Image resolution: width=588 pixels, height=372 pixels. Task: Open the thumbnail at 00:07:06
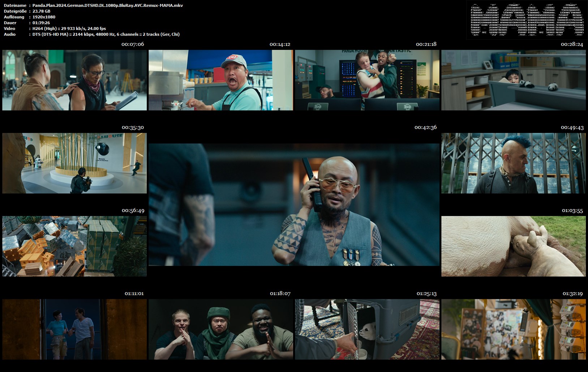tap(74, 80)
